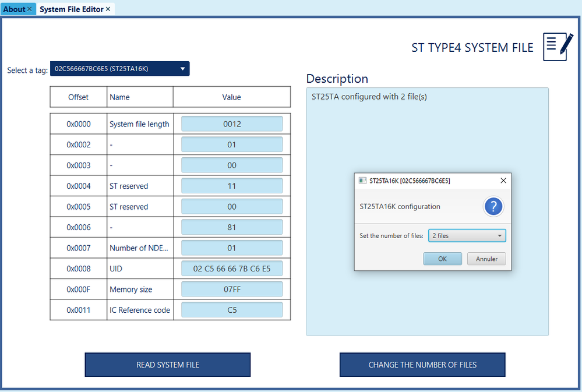Click the offset cell 0x0005
The height and width of the screenshot is (392, 582).
click(78, 207)
